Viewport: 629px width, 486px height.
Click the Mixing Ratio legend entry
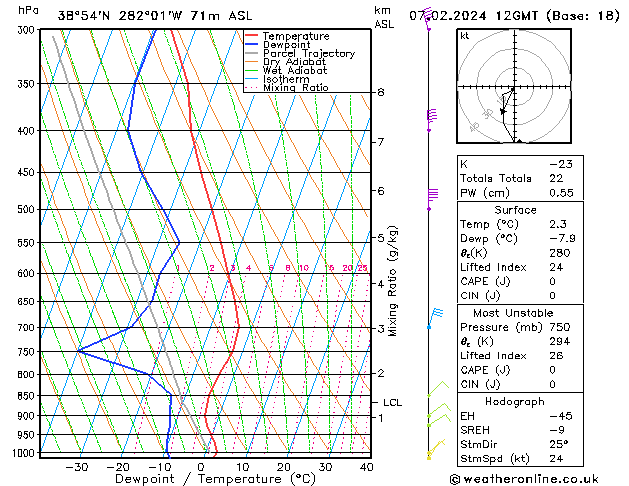(295, 88)
